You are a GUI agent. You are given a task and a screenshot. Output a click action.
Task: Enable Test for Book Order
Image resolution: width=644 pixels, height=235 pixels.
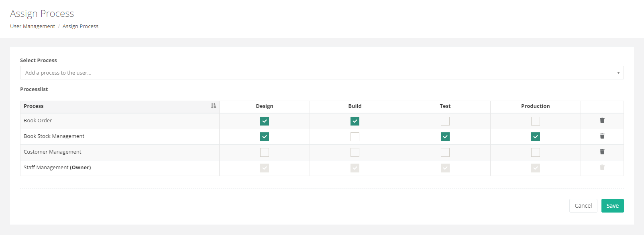(445, 121)
